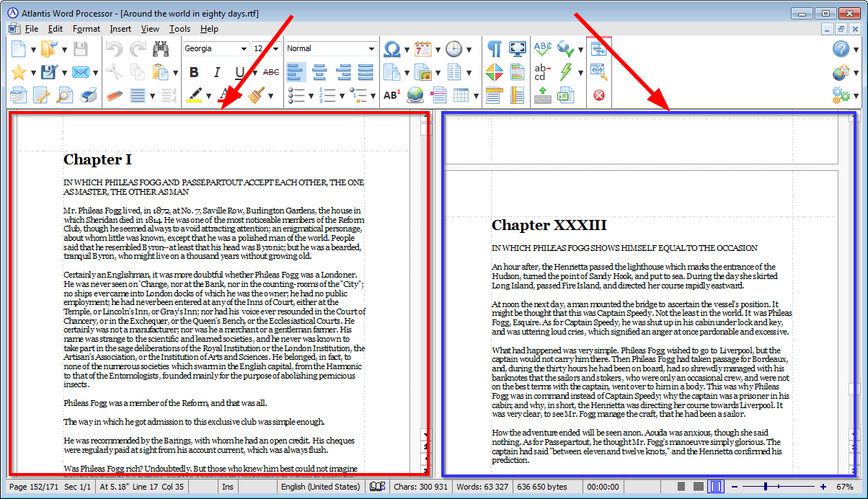This screenshot has width=868, height=499.
Task: Run the spell checker (ABC icon)
Action: click(x=543, y=48)
